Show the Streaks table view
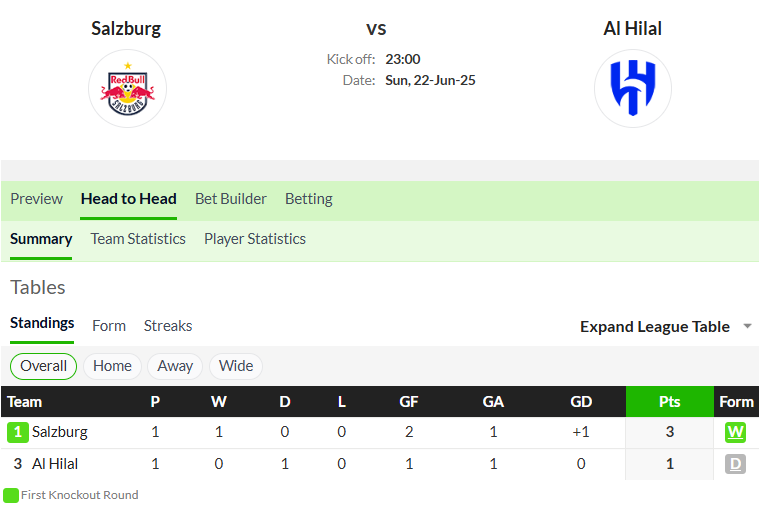 (x=168, y=326)
